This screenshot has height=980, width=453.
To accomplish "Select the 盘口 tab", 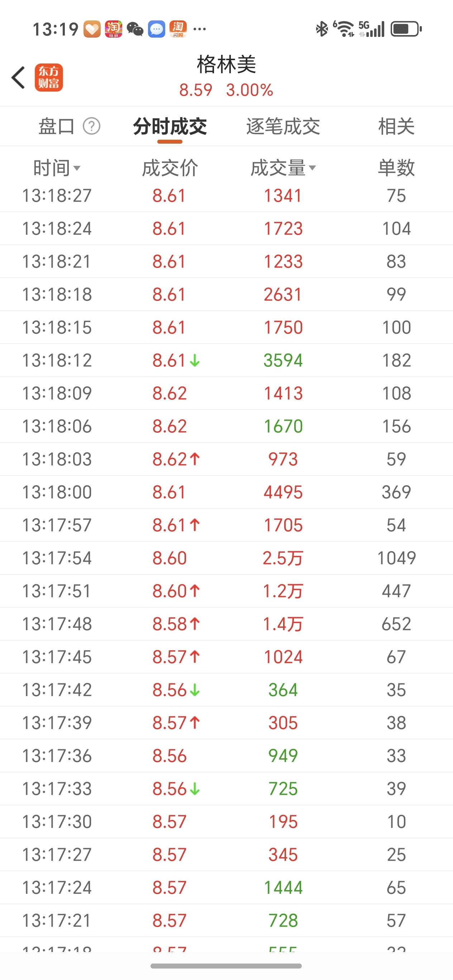I will [56, 126].
